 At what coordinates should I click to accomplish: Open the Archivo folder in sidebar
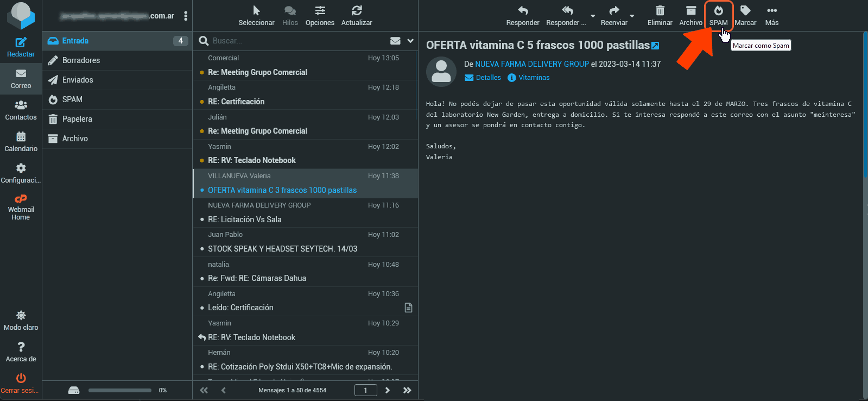(117, 139)
